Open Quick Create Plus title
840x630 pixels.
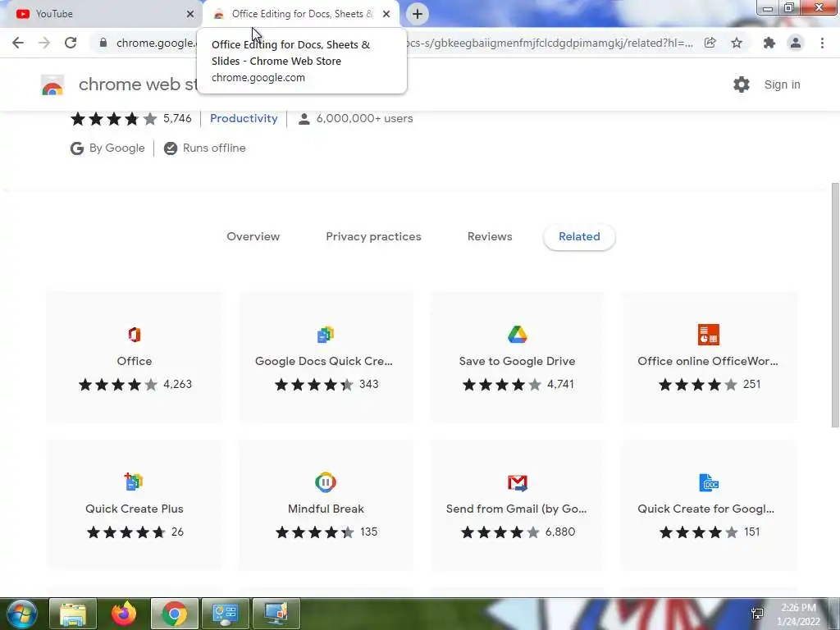coord(135,509)
